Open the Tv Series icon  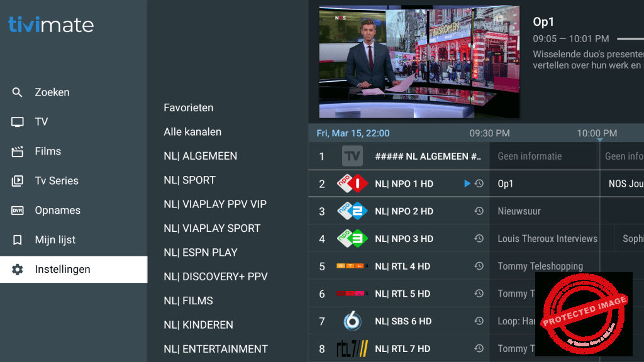[x=17, y=181]
